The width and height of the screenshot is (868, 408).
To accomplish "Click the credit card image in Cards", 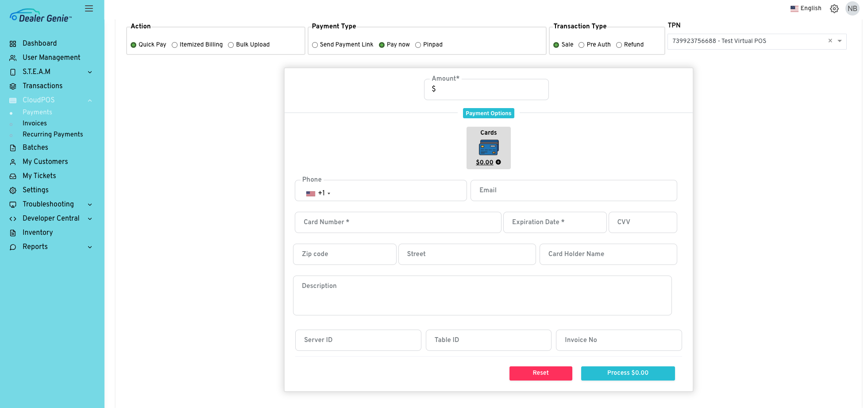I will click(x=489, y=148).
